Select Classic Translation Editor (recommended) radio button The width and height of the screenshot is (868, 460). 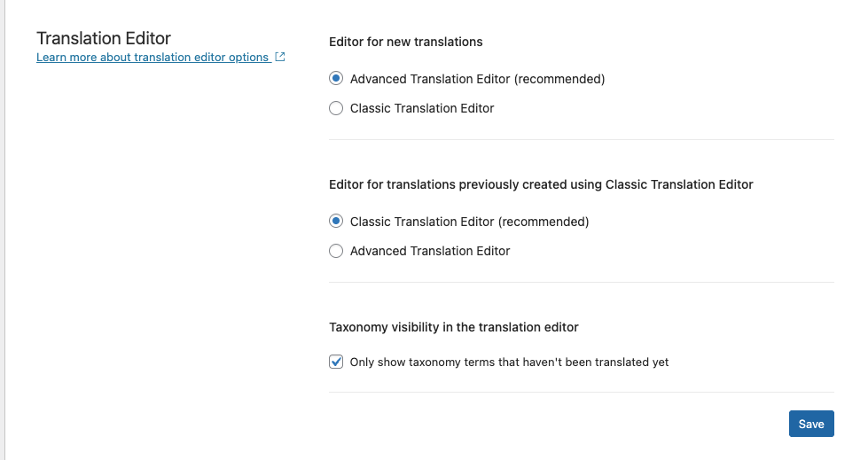336,222
